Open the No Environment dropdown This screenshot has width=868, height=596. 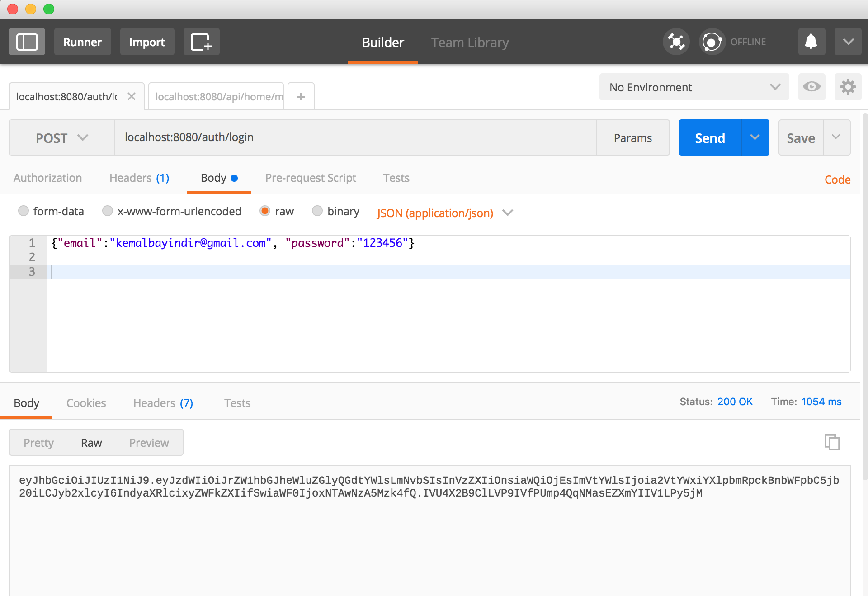pyautogui.click(x=694, y=87)
